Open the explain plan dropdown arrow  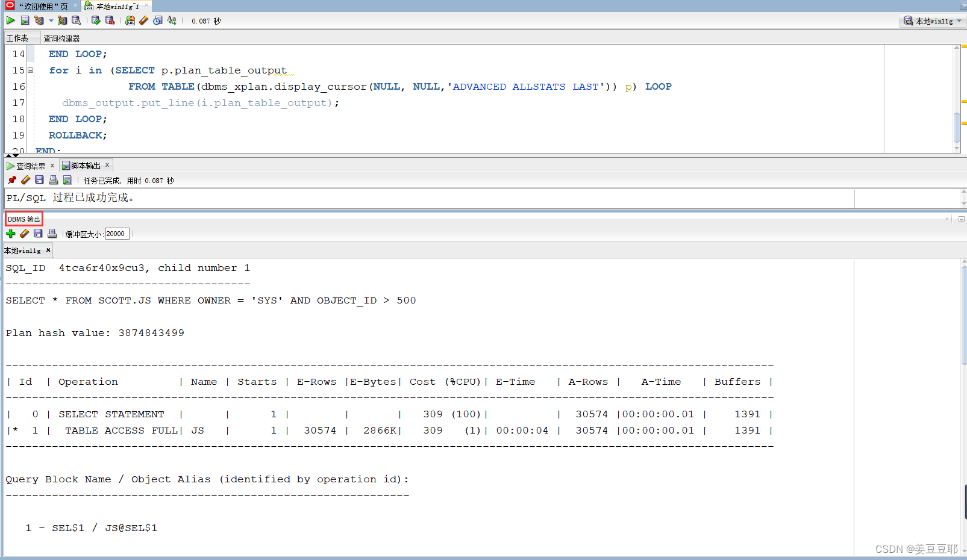pyautogui.click(x=51, y=20)
